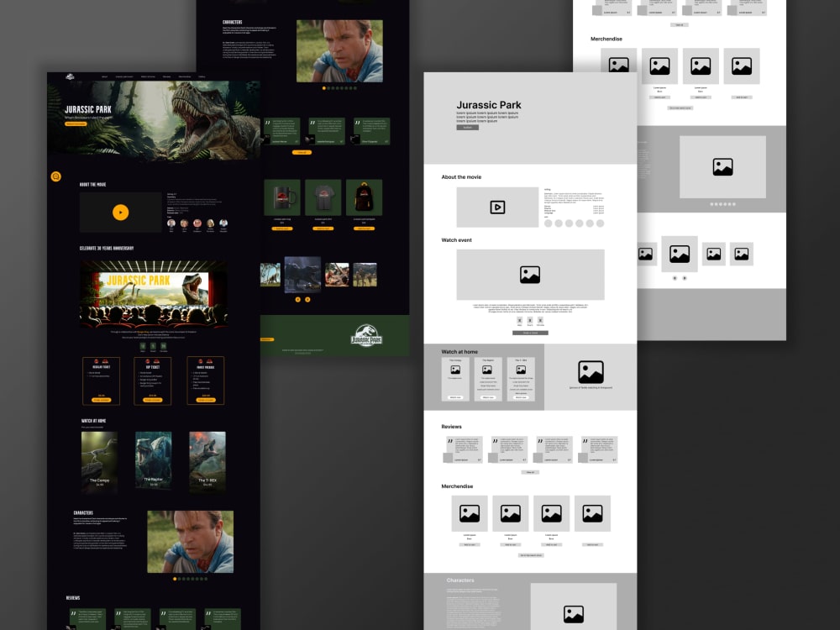
Task: Open the cinema Jurassic Park banner image
Action: tap(154, 293)
